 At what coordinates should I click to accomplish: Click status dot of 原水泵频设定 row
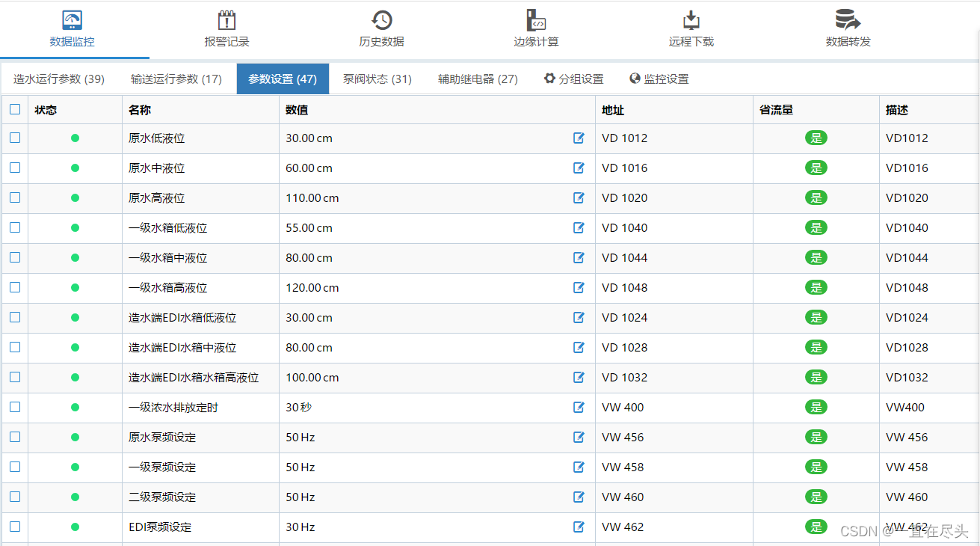[x=75, y=437]
